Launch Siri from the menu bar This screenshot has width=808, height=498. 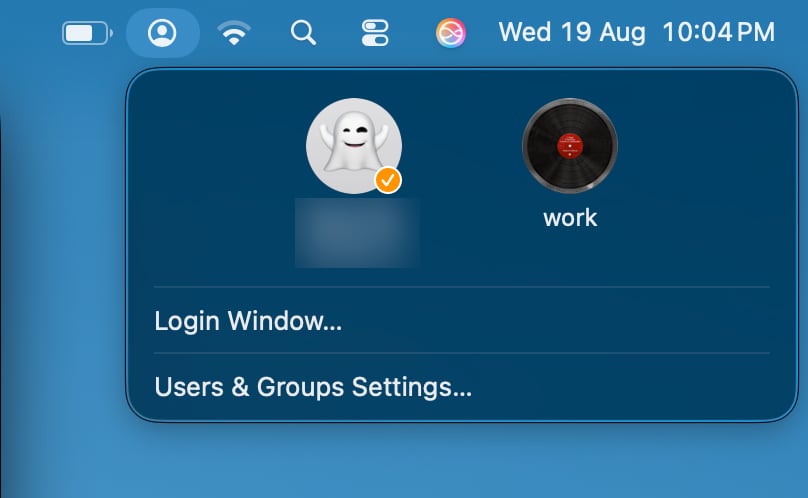450,33
